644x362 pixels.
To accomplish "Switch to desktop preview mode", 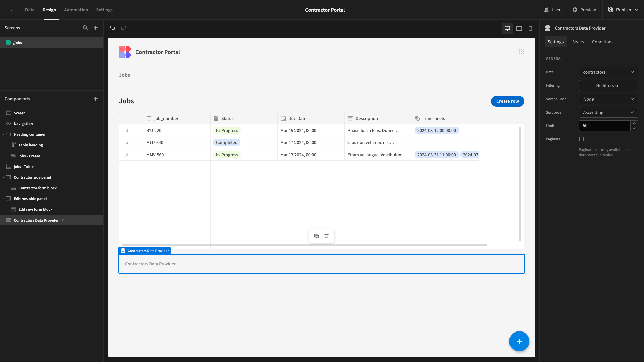I will click(x=507, y=28).
